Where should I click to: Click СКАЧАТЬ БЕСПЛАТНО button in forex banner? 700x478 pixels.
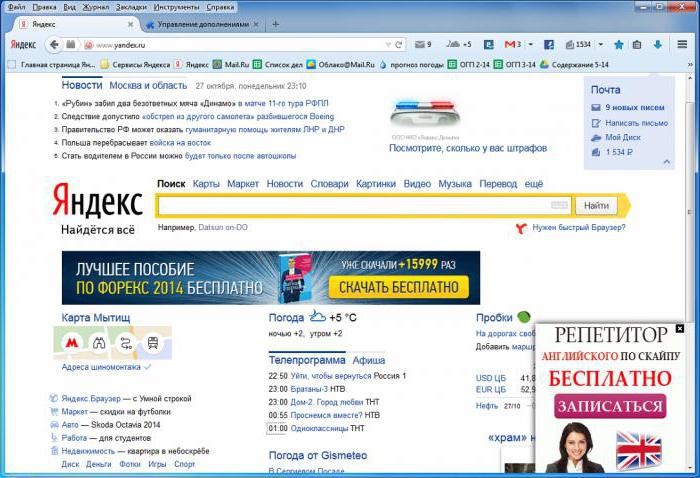[399, 287]
